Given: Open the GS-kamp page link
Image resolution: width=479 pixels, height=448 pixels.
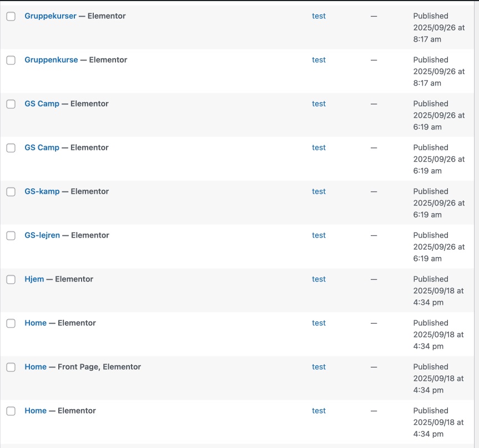Looking at the screenshot, I should tap(42, 192).
